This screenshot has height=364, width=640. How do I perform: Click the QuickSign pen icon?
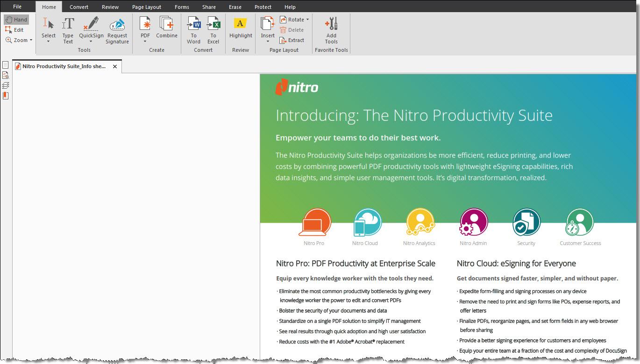(91, 24)
